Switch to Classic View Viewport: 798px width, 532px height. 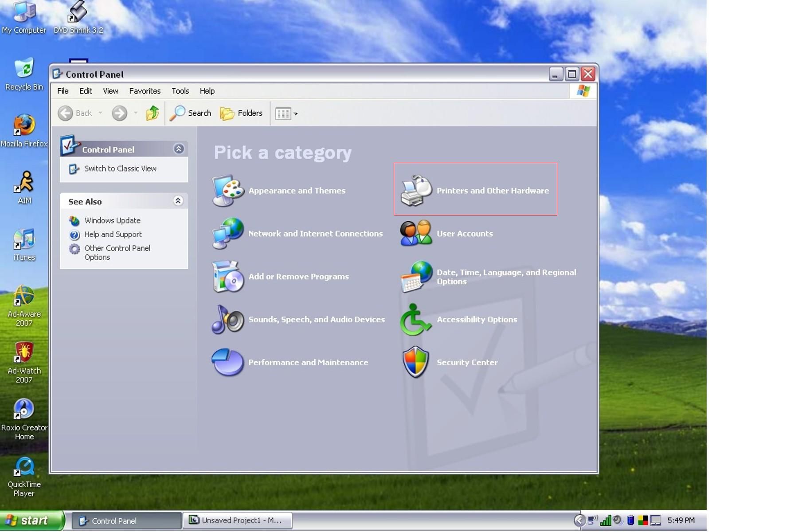pos(119,168)
